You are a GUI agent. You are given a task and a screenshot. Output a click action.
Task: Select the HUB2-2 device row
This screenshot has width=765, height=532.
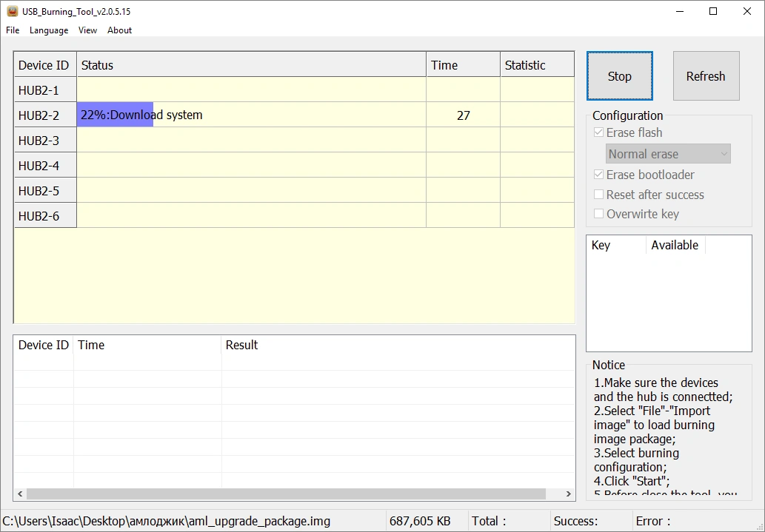pos(44,115)
